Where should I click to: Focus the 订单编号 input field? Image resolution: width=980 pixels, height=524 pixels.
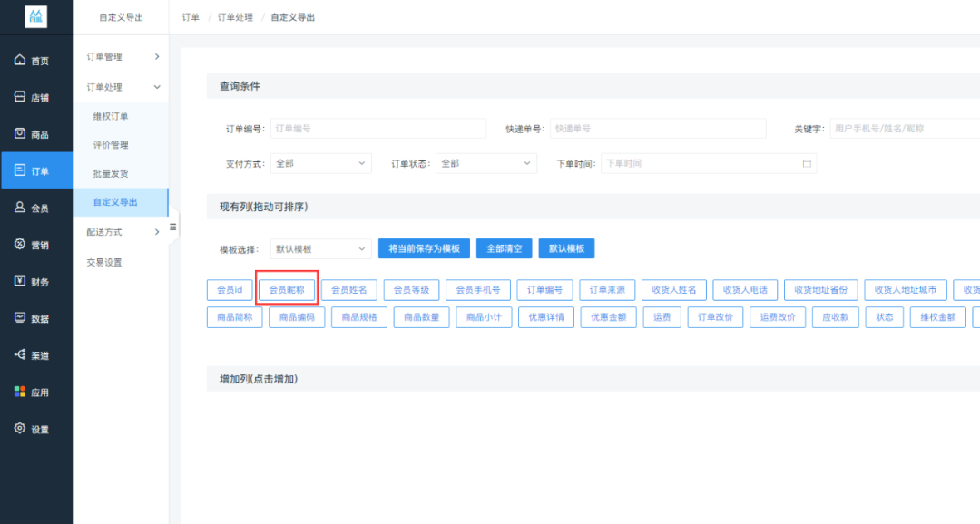pyautogui.click(x=378, y=129)
